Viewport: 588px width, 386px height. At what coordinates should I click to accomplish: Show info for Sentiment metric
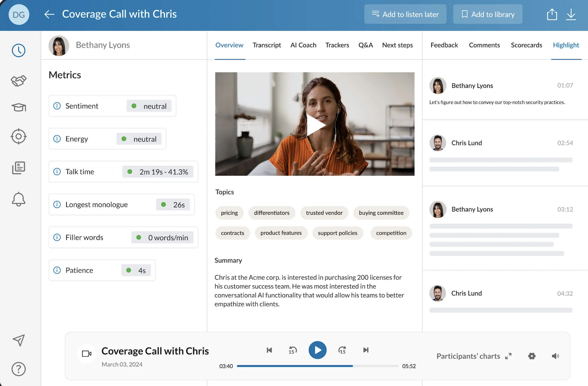coord(57,106)
